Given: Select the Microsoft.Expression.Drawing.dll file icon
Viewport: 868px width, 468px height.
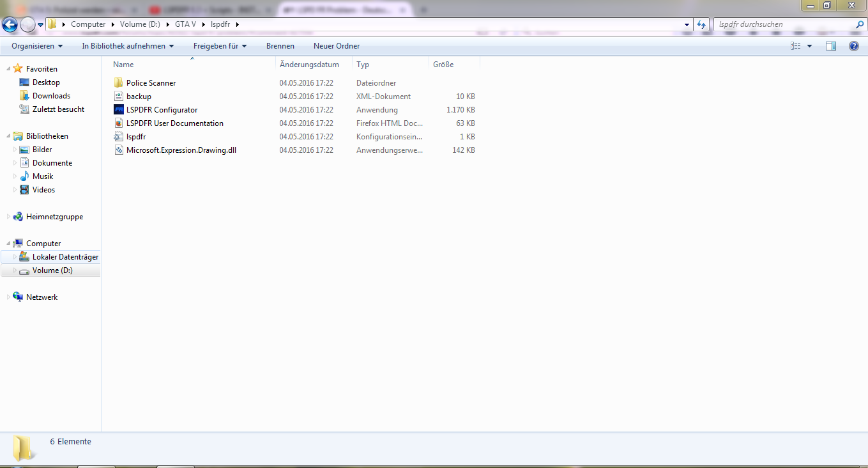Looking at the screenshot, I should point(118,150).
